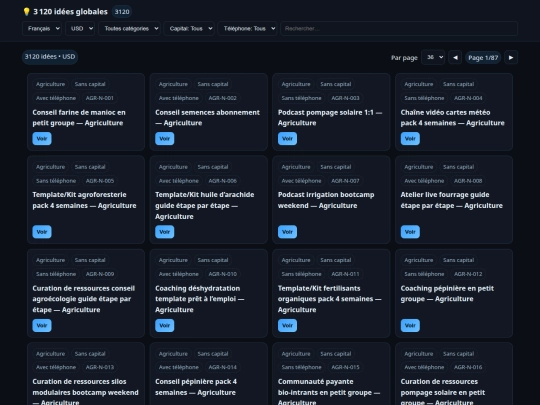
Task: Click the AGR-N-011 tag
Action: (x=345, y=274)
